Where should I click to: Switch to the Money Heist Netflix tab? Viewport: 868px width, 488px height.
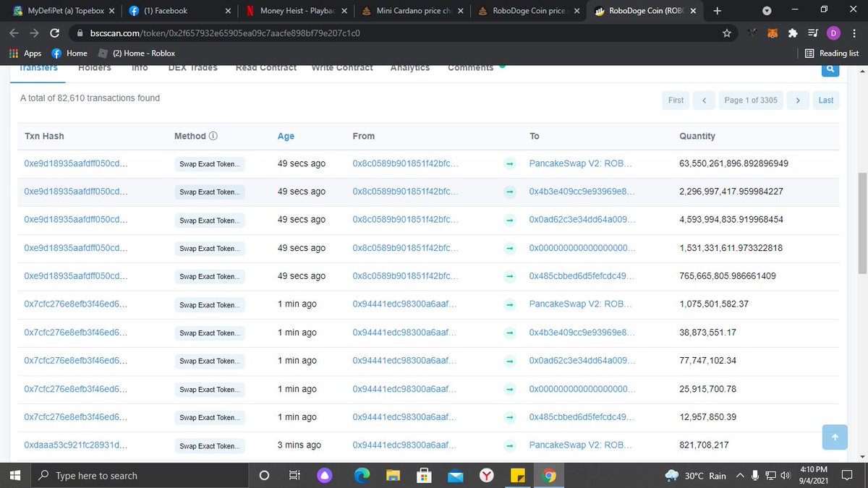[295, 11]
